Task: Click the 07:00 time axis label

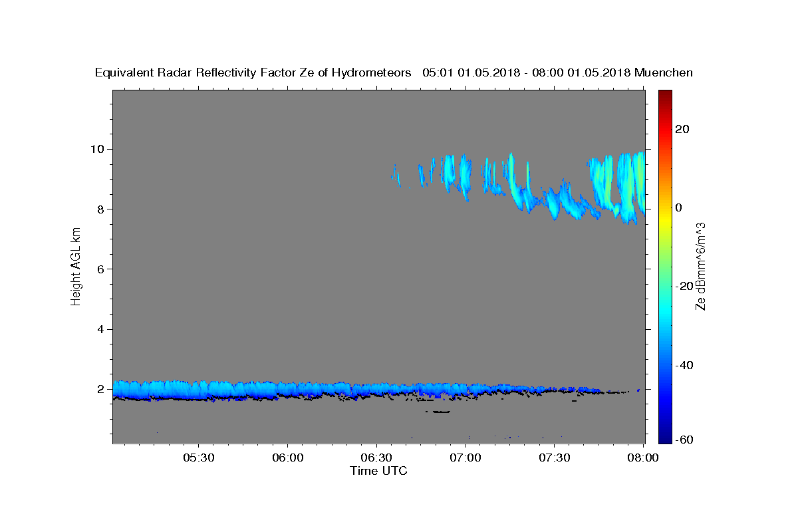Action: tap(465, 458)
